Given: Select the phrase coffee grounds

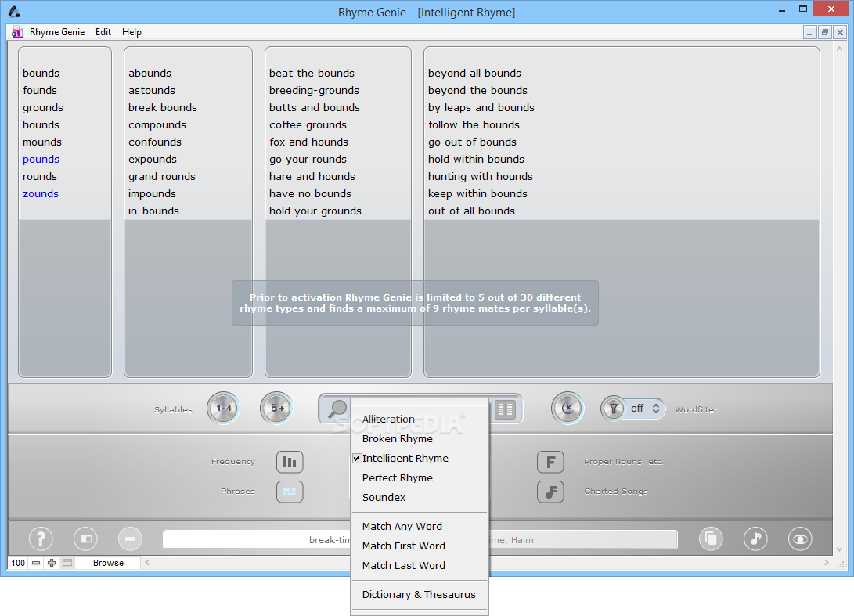Looking at the screenshot, I should pos(308,124).
